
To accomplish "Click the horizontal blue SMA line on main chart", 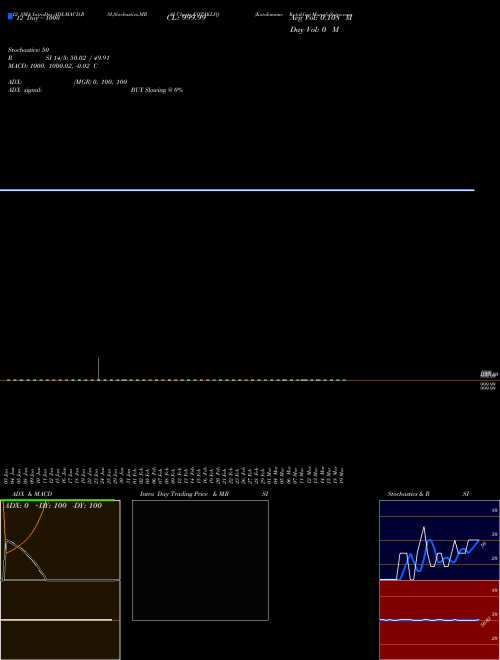I will point(237,190).
